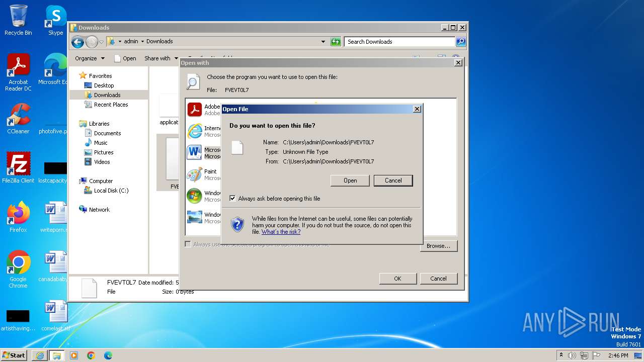Select Network in navigation pane

pyautogui.click(x=99, y=210)
